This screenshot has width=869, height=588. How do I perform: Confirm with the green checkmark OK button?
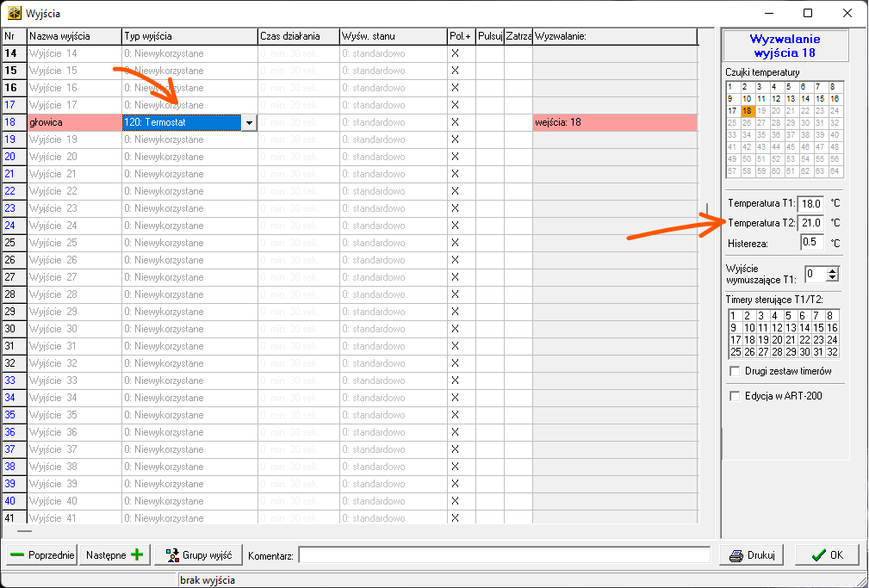827,555
